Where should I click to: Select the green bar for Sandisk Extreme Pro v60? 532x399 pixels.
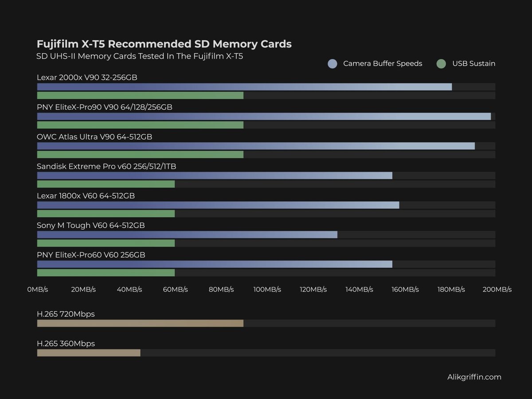106,184
